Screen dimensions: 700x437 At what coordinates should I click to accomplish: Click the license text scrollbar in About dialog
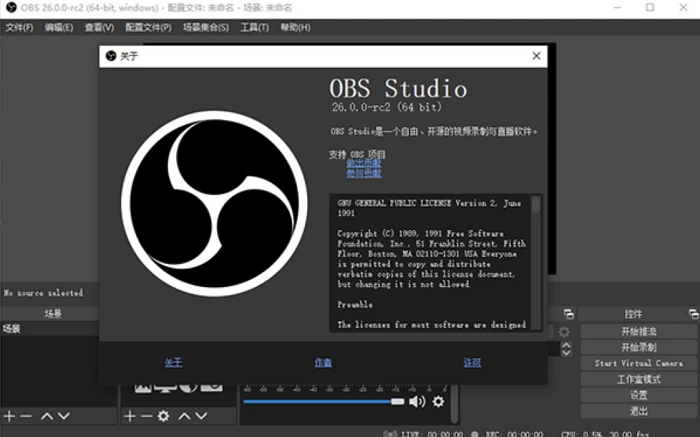[x=536, y=263]
